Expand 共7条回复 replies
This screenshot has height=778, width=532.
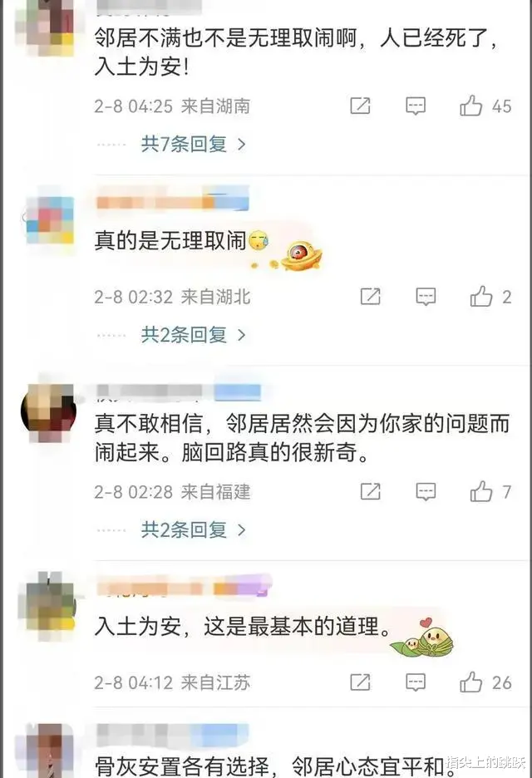point(193,144)
